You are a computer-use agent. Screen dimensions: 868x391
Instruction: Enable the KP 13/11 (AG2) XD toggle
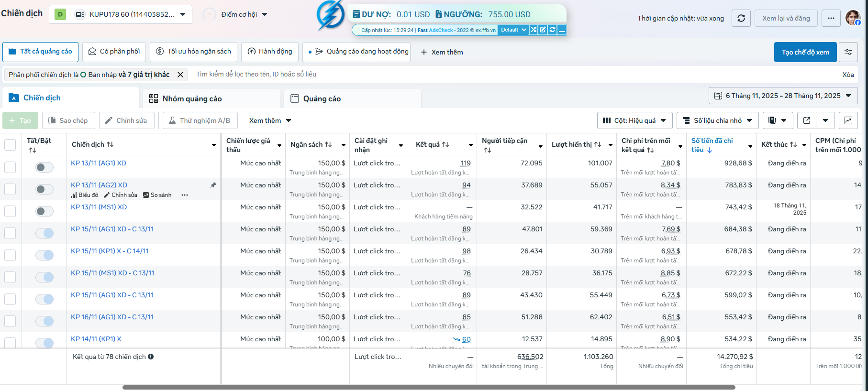point(45,189)
